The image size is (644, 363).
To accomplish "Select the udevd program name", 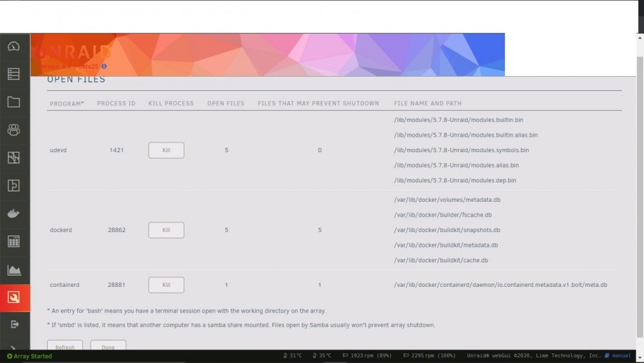I will (x=58, y=150).
